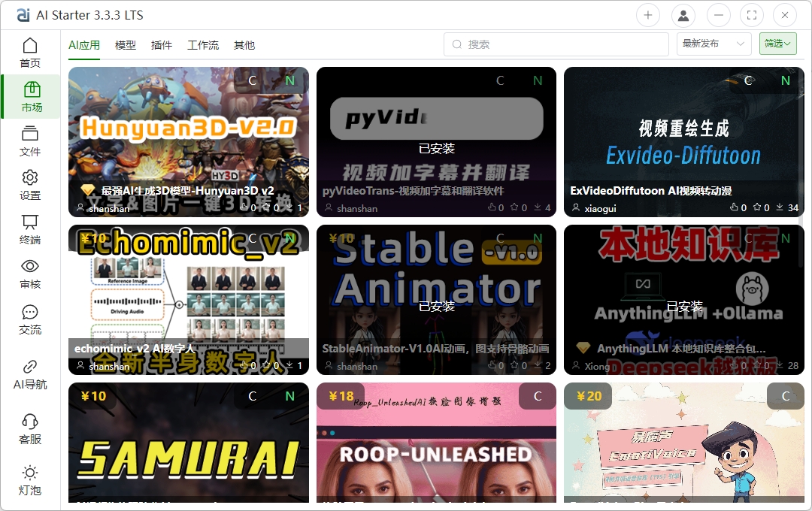Open the SAMURAI app card
Screen dimensions: 812x511
tap(189, 443)
